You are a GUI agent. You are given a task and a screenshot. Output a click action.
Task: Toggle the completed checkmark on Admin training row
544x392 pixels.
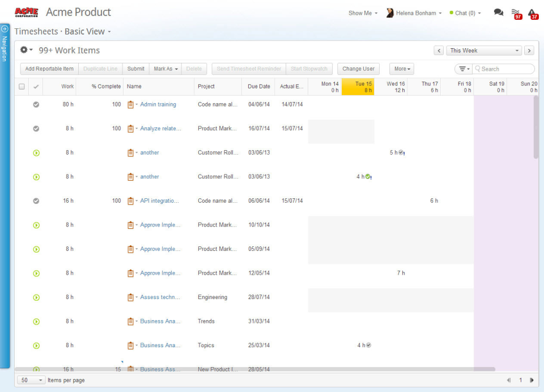[x=36, y=104]
